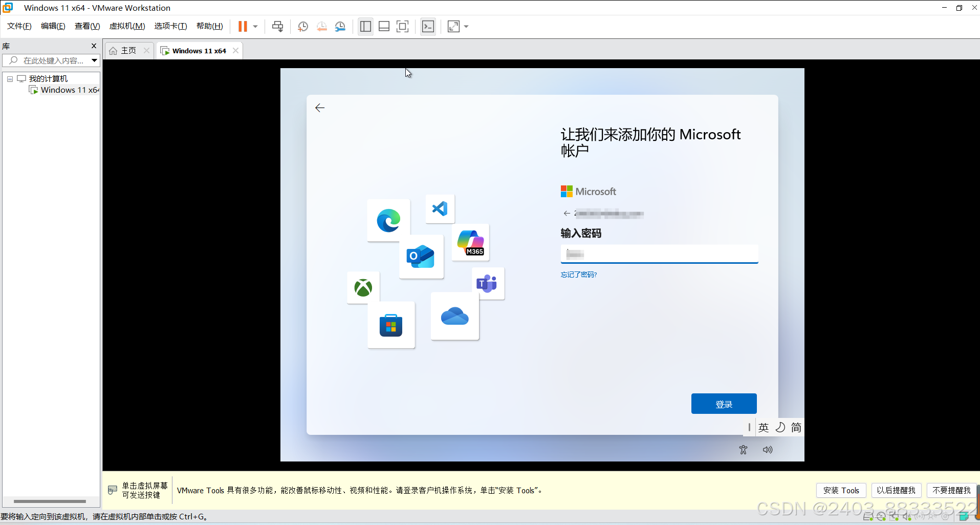
Task: Click the 不要提醒我 button
Action: 951,490
